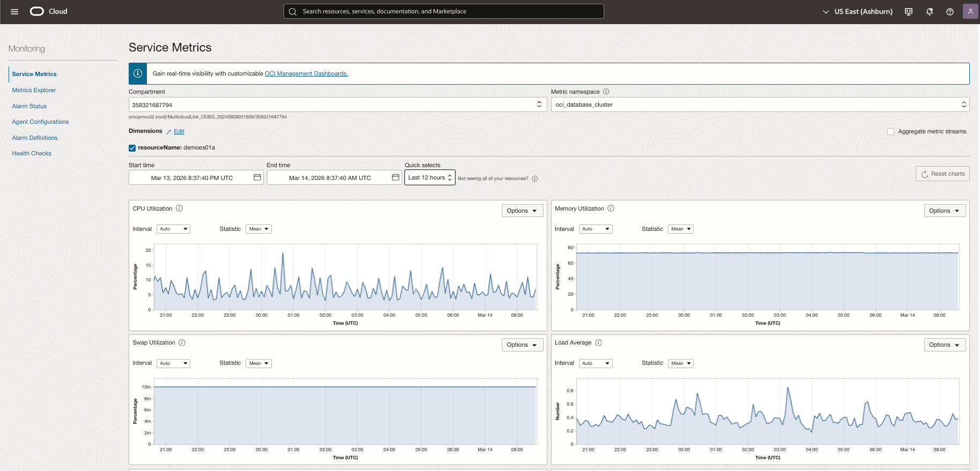Open Swap Utilization Options menu
Viewport: 980px width, 471px height.
pyautogui.click(x=522, y=345)
